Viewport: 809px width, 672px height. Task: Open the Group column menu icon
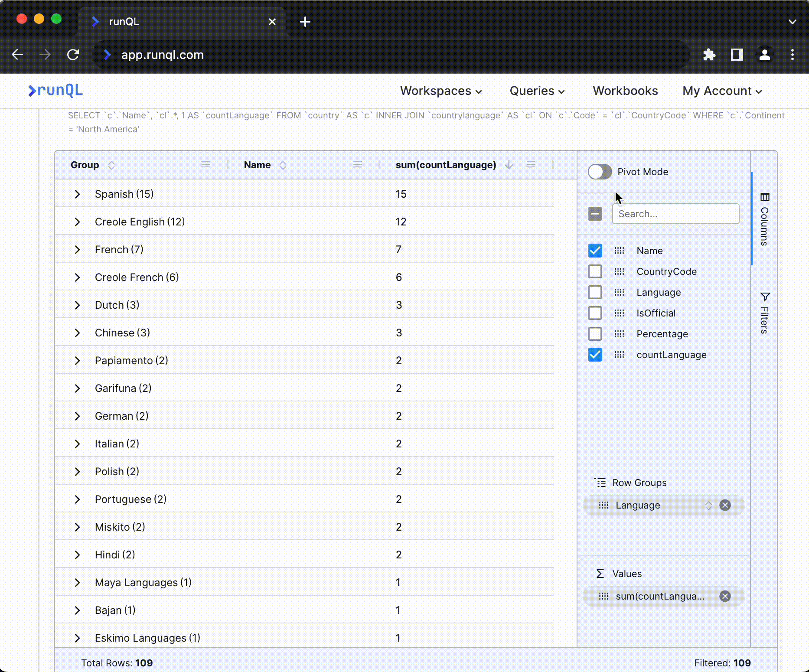pyautogui.click(x=206, y=165)
